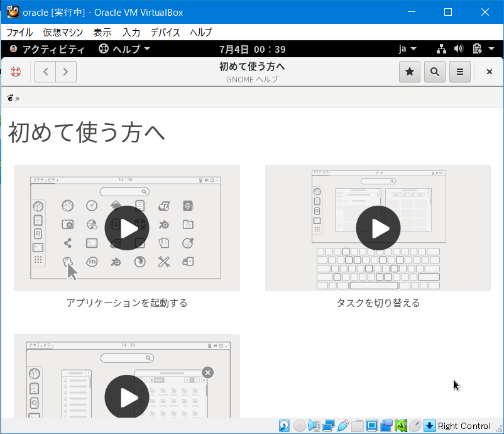Play the アプリケーションを起動する video
Screen dimensions: 504x434
coord(126,228)
